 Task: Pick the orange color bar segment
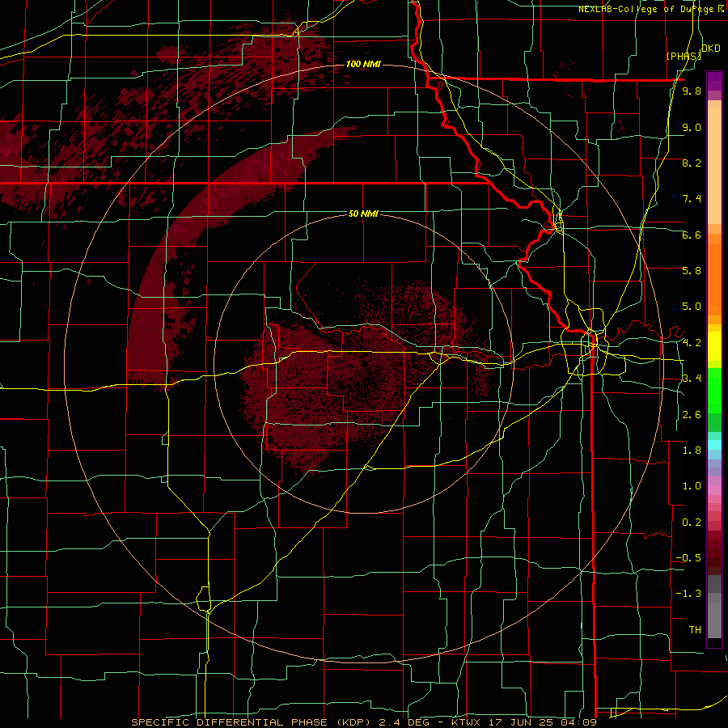click(714, 278)
